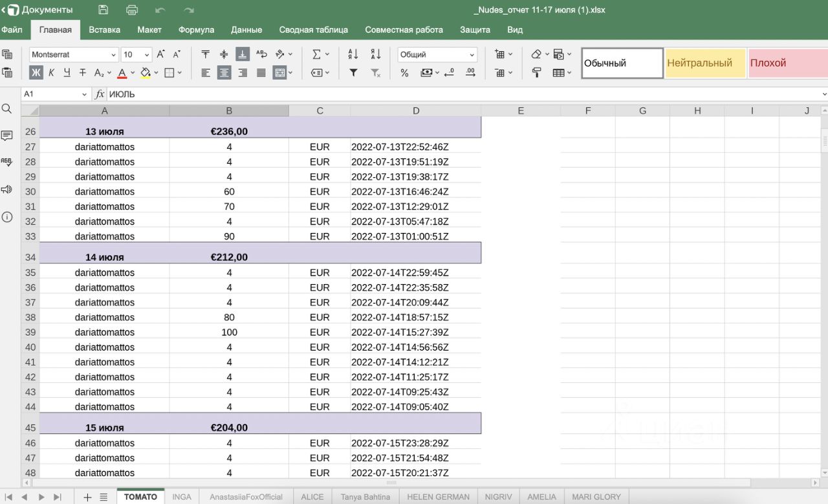Screen dimensions: 828x504
Task: Click the red font color swatch
Action: click(x=122, y=73)
